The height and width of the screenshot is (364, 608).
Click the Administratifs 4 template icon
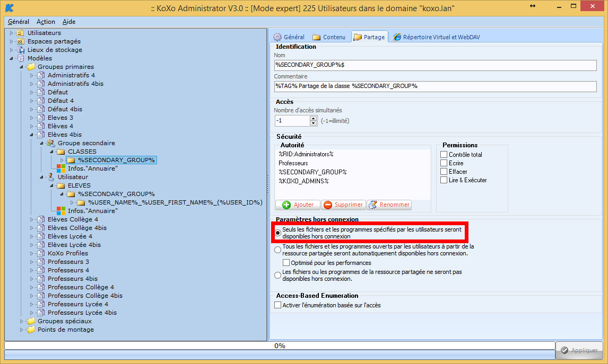[x=41, y=76]
